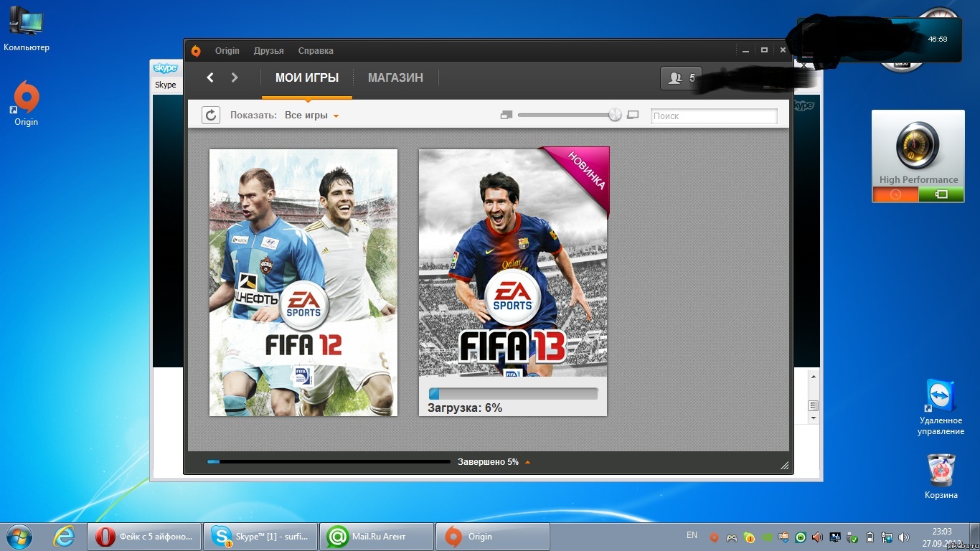
Task: Click the network icon in system tray
Action: click(887, 537)
